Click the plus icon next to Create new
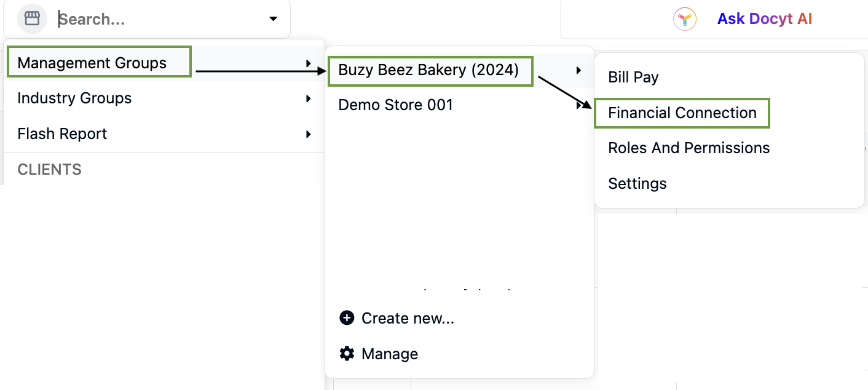Screen dimensions: 868x390 coord(347,318)
